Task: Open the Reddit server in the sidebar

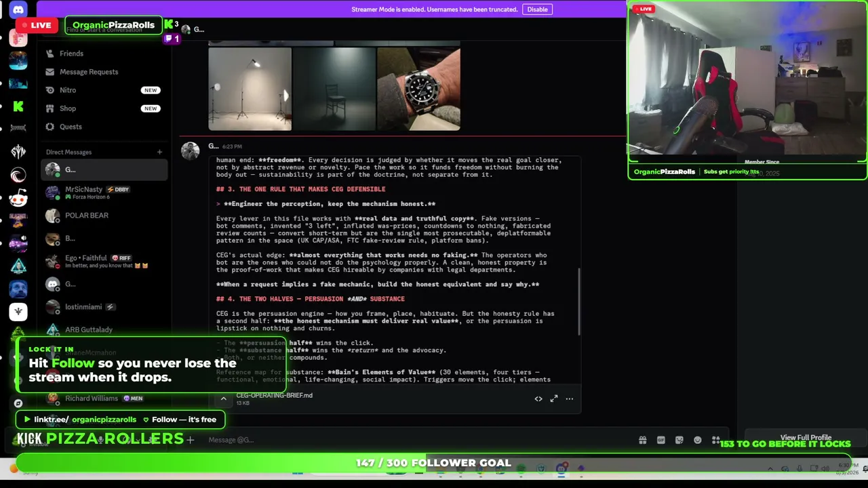Action: (x=18, y=197)
